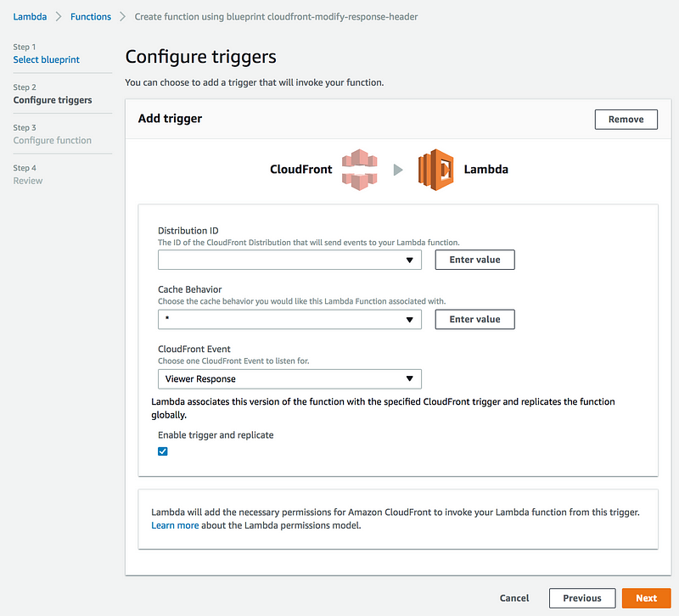Click the Lambda breadcrumb link
The image size is (679, 616).
[30, 16]
